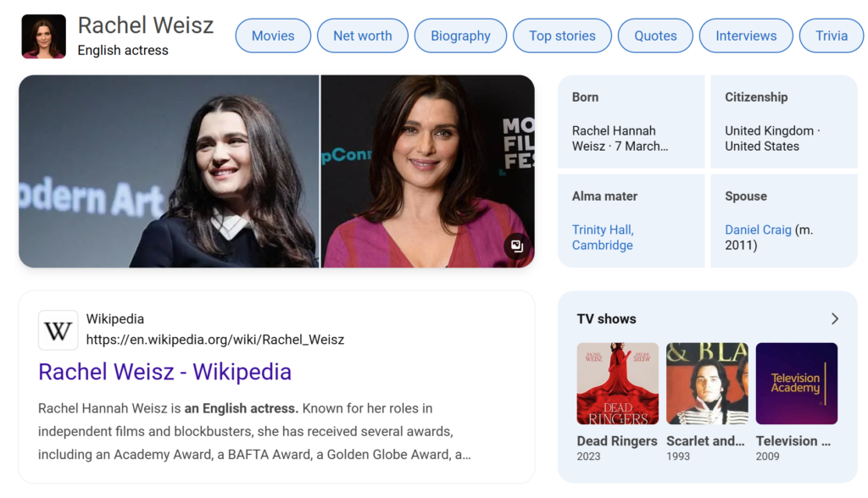Go to the Top stories chip

(562, 36)
